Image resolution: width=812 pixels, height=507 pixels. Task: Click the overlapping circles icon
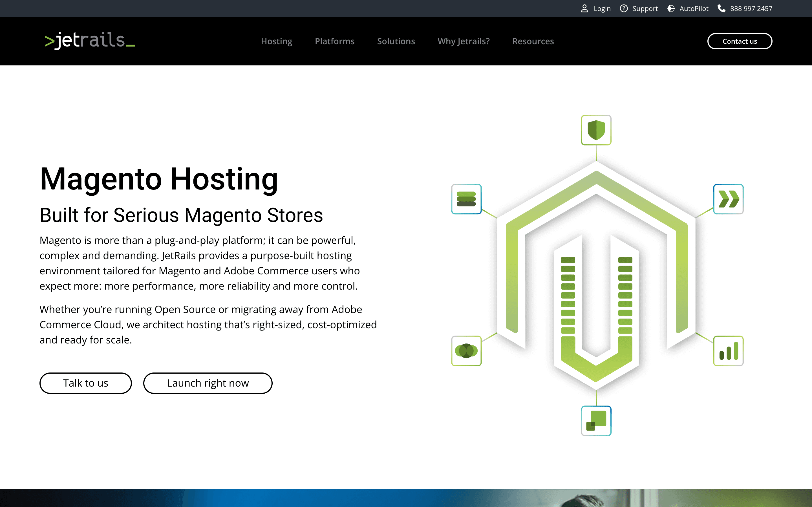(x=466, y=351)
